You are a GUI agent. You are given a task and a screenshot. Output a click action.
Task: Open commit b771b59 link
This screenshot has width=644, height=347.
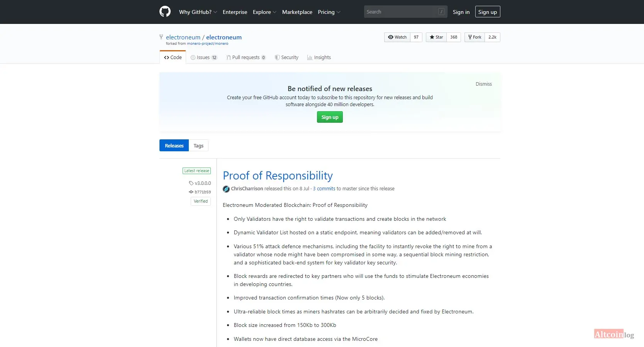point(203,192)
